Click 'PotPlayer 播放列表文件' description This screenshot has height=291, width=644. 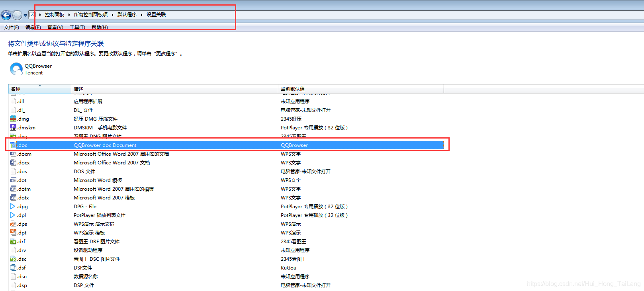(100, 215)
